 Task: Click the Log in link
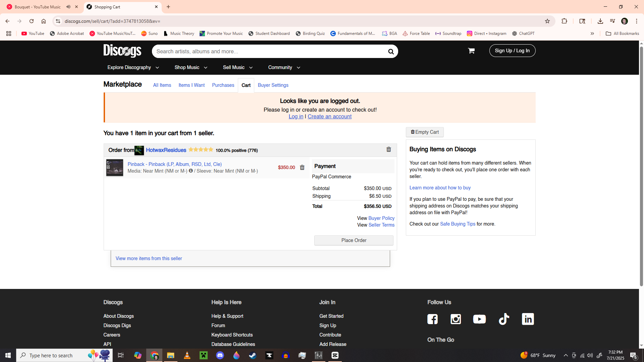[x=296, y=116]
